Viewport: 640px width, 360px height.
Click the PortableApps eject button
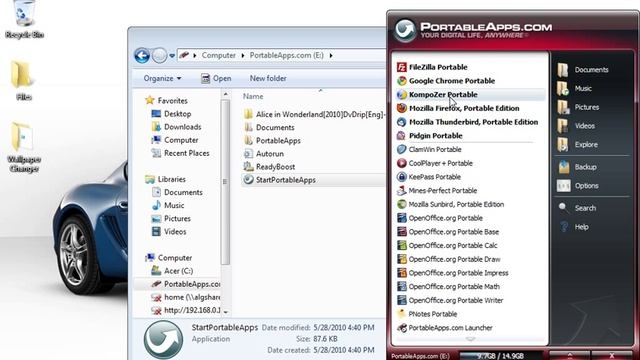[569, 356]
